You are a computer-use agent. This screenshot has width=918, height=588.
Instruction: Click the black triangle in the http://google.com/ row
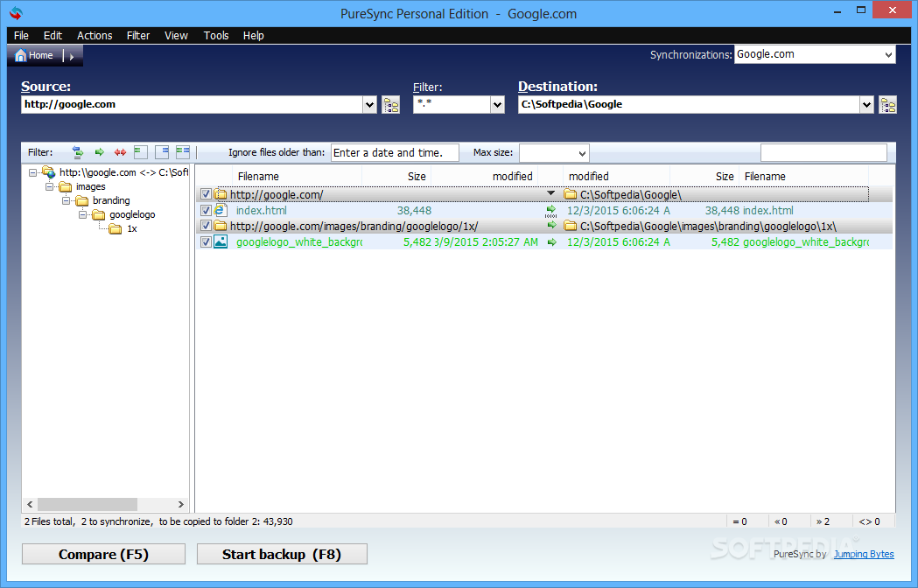click(x=551, y=193)
